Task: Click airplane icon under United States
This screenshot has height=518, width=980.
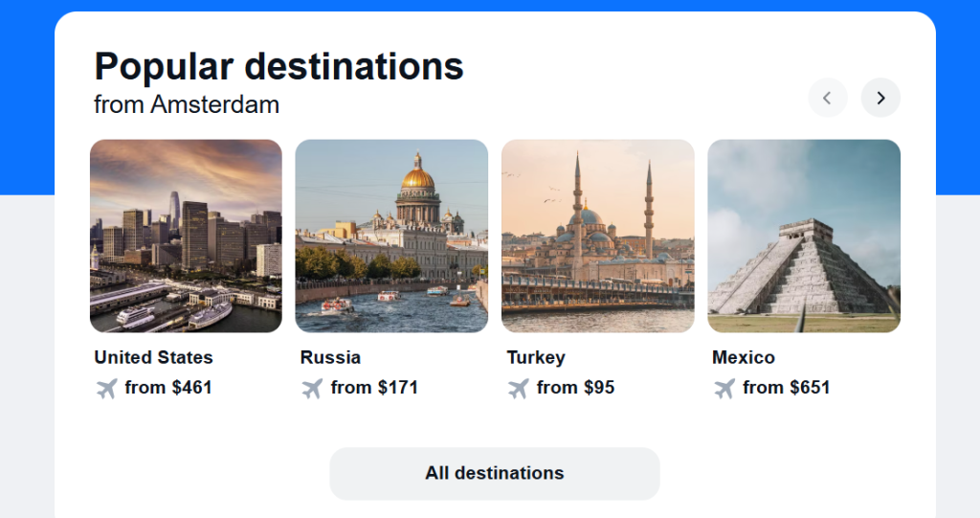Action: pyautogui.click(x=106, y=389)
